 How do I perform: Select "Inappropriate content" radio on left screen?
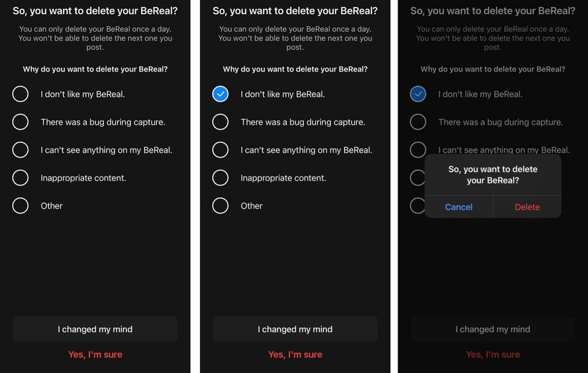21,178
